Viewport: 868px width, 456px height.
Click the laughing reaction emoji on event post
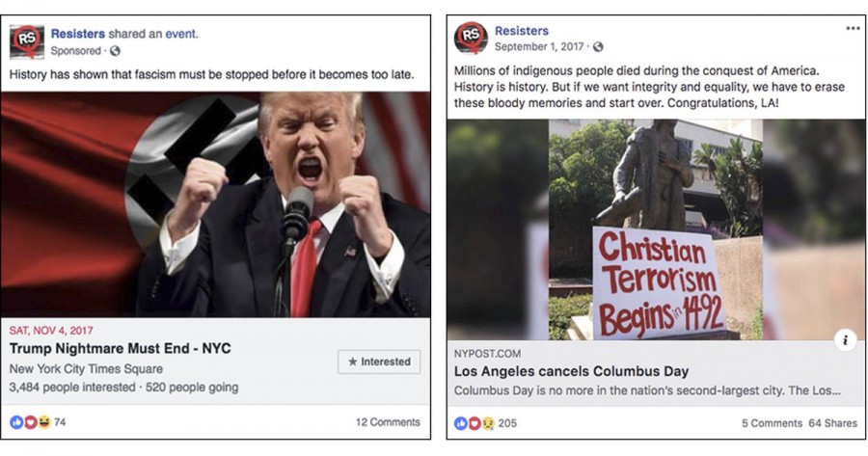point(43,422)
